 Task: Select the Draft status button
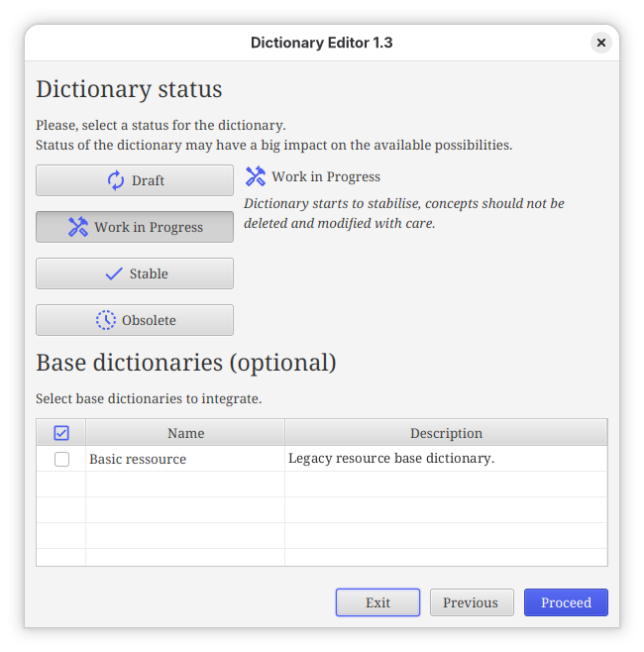click(x=135, y=180)
